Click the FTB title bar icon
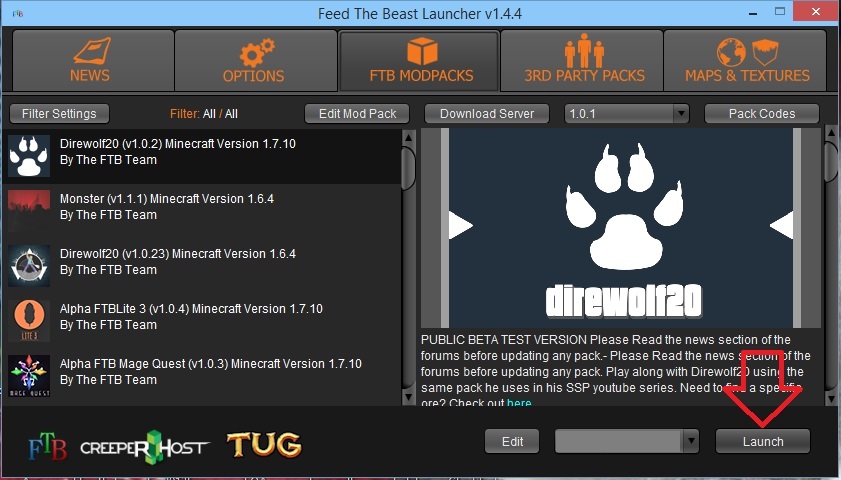The width and height of the screenshot is (841, 480). pos(18,13)
